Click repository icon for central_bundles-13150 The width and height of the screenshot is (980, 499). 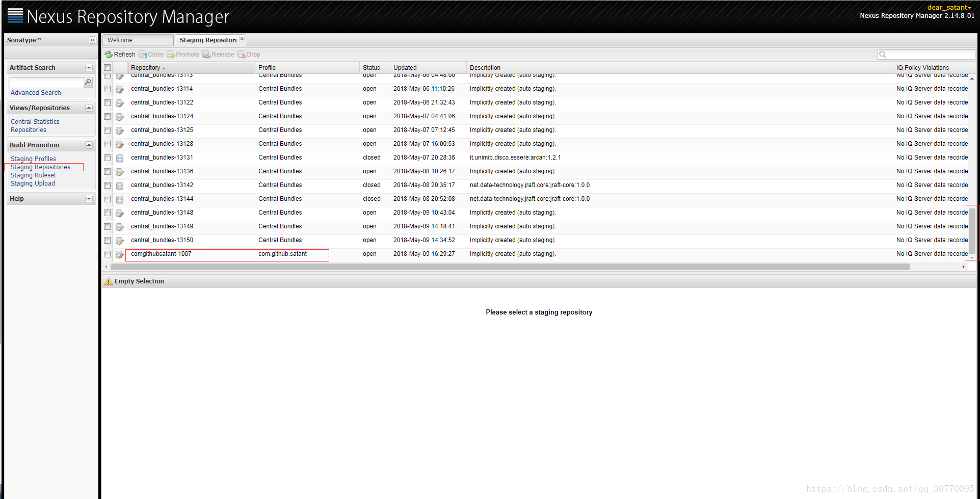[120, 241]
